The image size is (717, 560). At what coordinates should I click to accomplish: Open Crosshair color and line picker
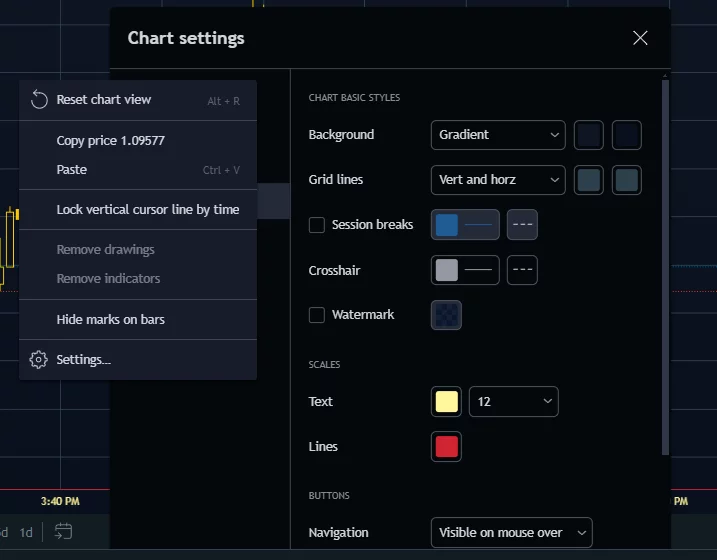click(465, 270)
